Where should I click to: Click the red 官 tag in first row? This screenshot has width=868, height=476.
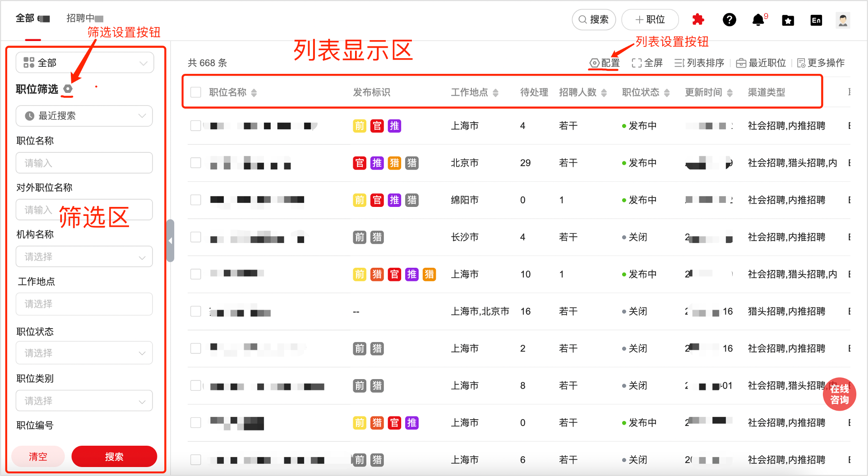377,126
